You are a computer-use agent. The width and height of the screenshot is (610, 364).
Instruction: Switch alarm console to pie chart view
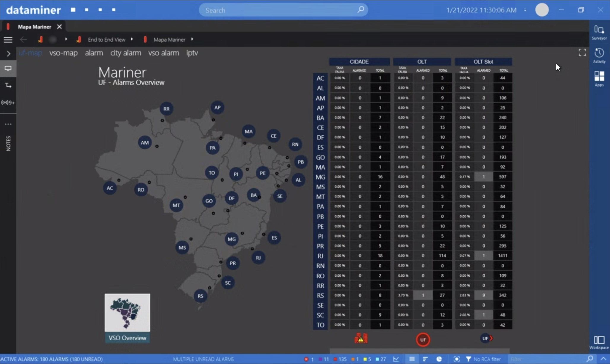(x=439, y=359)
